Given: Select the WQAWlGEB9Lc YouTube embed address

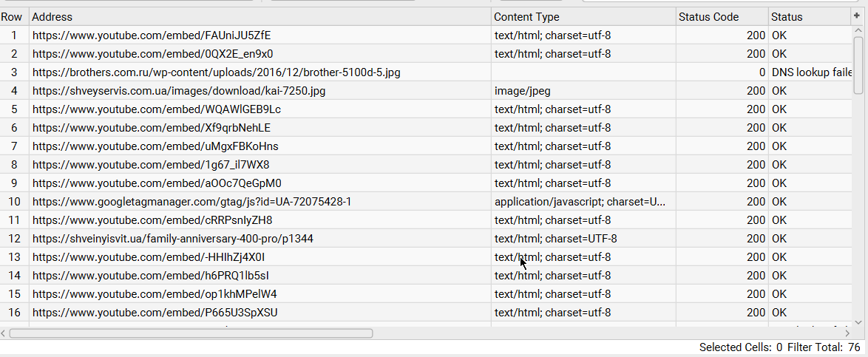Looking at the screenshot, I should (x=157, y=109).
